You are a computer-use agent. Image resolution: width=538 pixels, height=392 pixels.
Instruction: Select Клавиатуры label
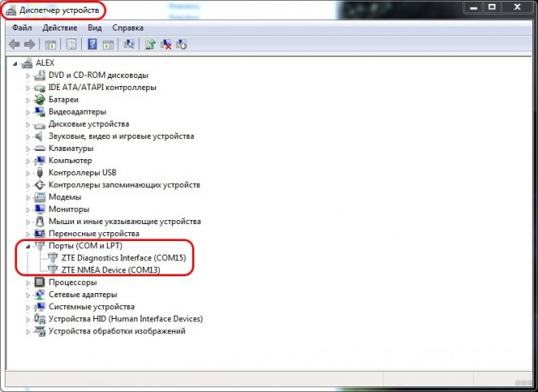coord(71,149)
